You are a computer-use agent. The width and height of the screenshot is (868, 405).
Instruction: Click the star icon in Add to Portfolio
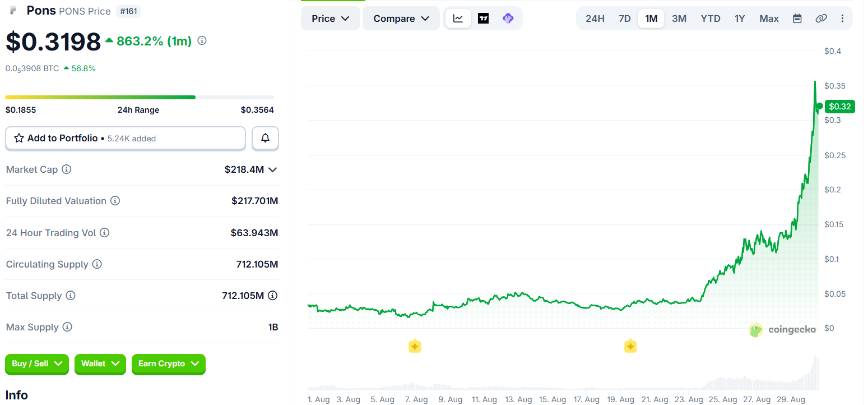(18, 138)
